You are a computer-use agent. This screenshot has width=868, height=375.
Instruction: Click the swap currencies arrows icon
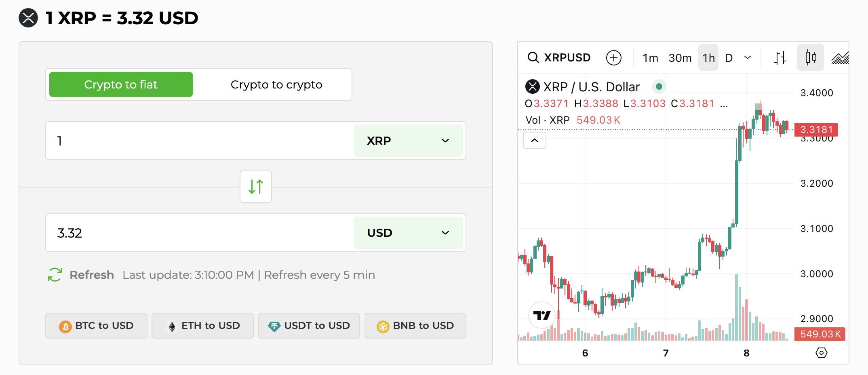pos(255,186)
